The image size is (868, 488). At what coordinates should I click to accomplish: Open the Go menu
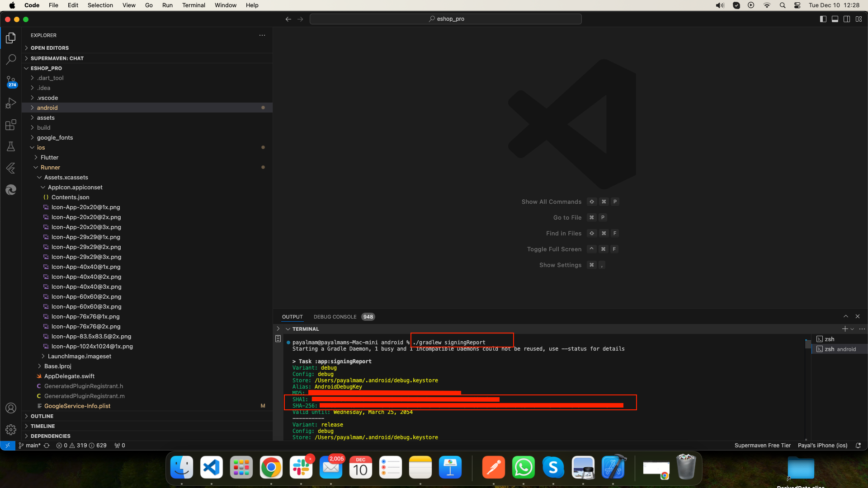click(x=149, y=5)
